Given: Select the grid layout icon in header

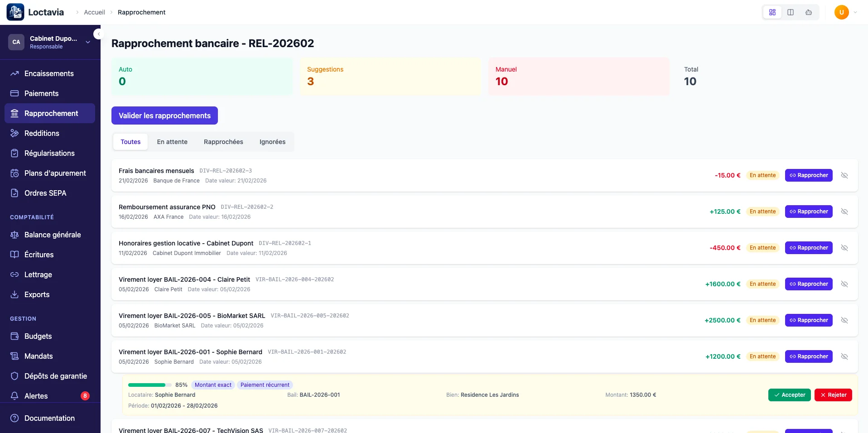Looking at the screenshot, I should pos(772,12).
